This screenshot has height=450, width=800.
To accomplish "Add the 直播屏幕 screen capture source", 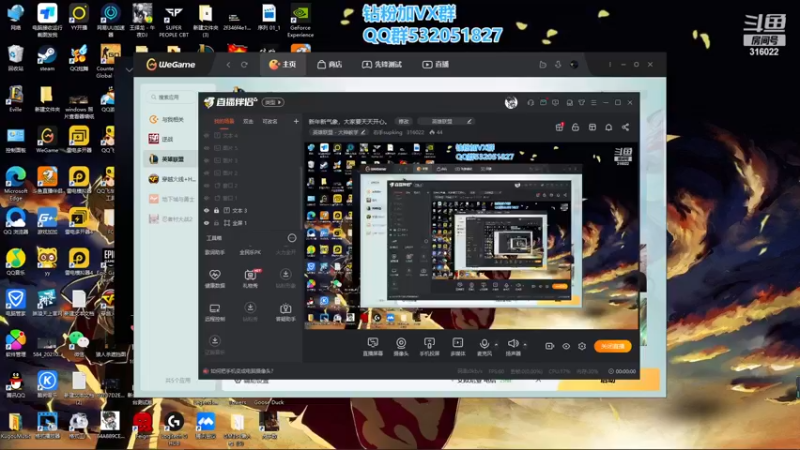I will click(373, 346).
